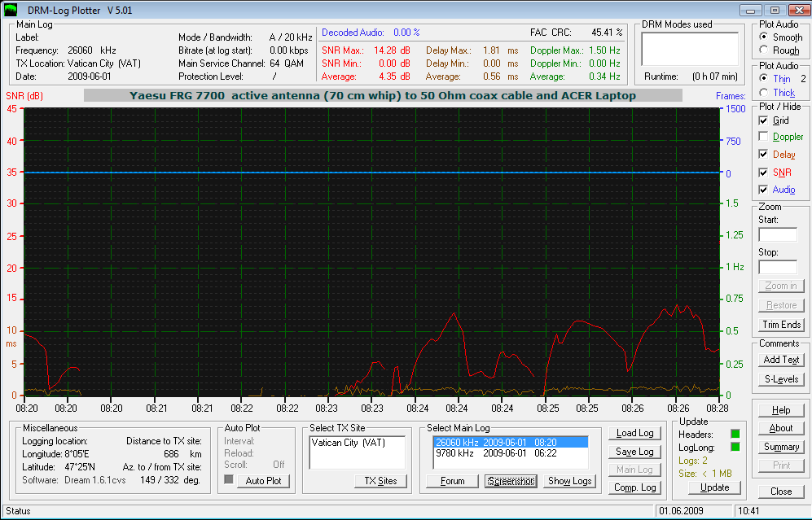Open the Help button
This screenshot has width=812, height=520.
(x=781, y=410)
